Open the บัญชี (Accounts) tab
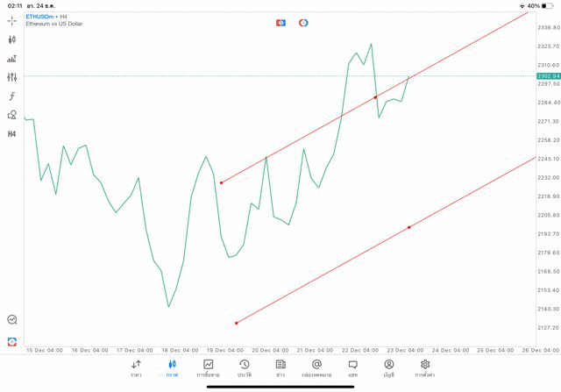 388,367
